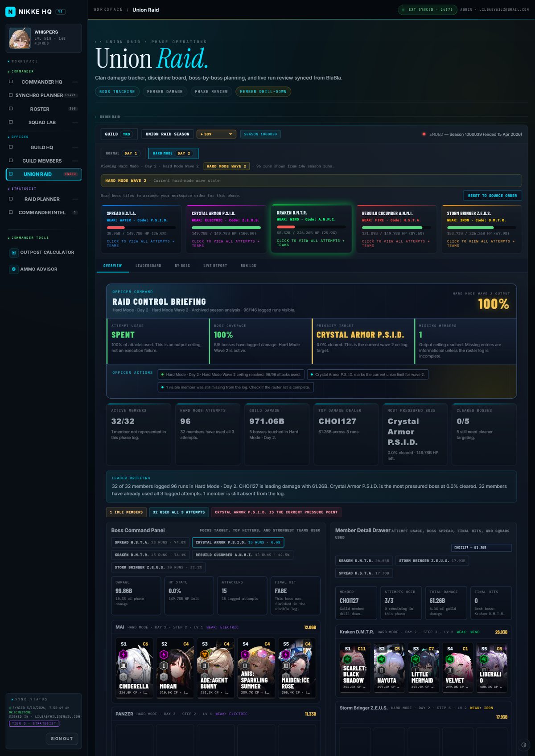Click the burst II icon on Ade: Agent Bunny
Image resolution: width=535 pixels, height=756 pixels.
(204, 666)
